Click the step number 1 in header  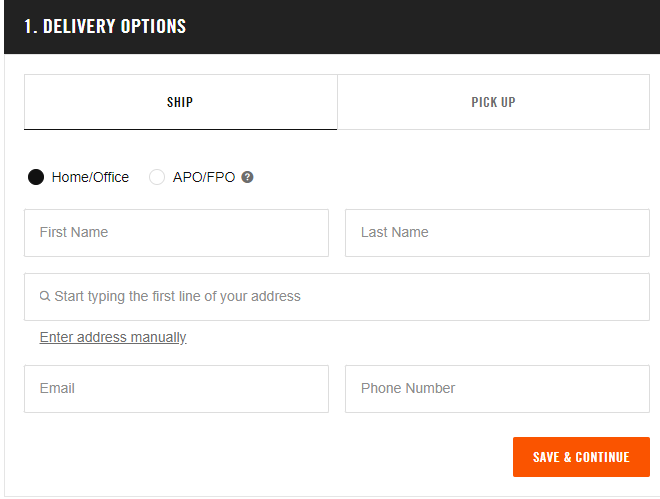point(29,26)
